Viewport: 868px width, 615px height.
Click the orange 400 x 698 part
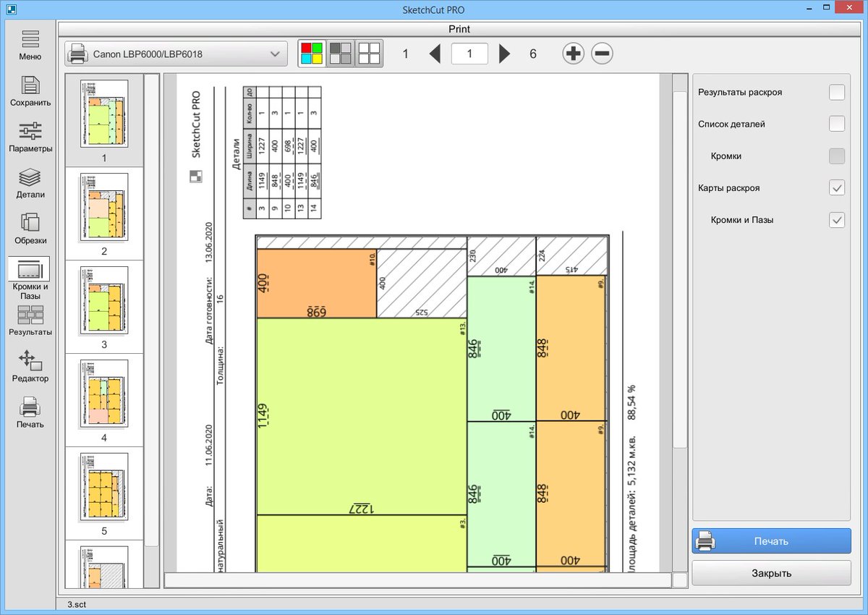[316, 283]
